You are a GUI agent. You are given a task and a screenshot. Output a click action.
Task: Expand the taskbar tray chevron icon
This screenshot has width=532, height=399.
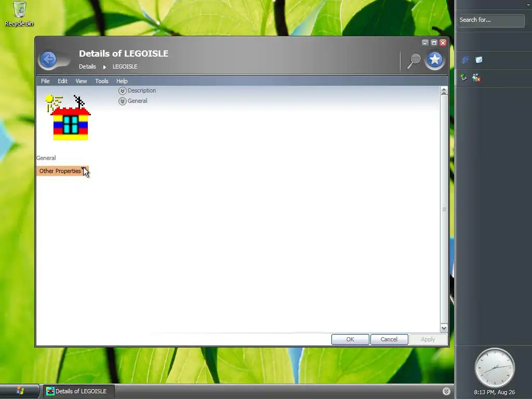446,391
